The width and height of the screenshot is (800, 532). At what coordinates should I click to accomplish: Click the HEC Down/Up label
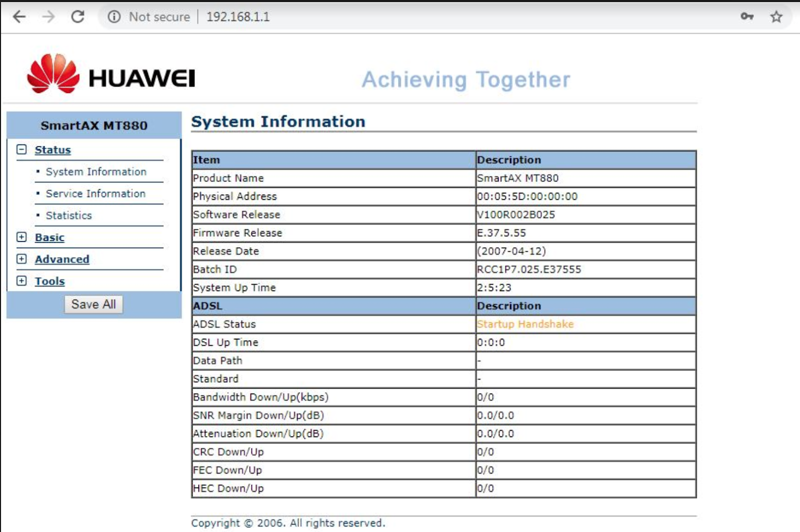[x=228, y=489]
